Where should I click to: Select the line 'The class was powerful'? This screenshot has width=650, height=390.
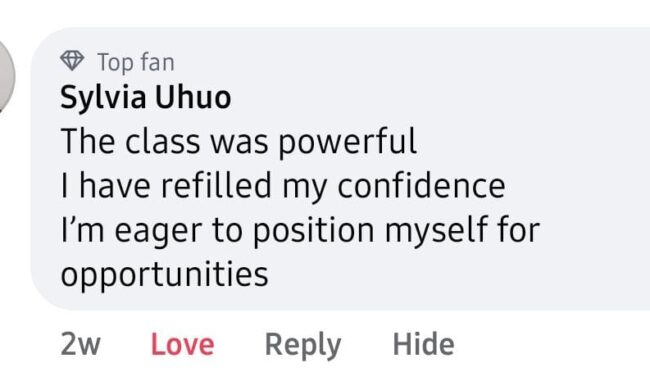[x=239, y=142]
